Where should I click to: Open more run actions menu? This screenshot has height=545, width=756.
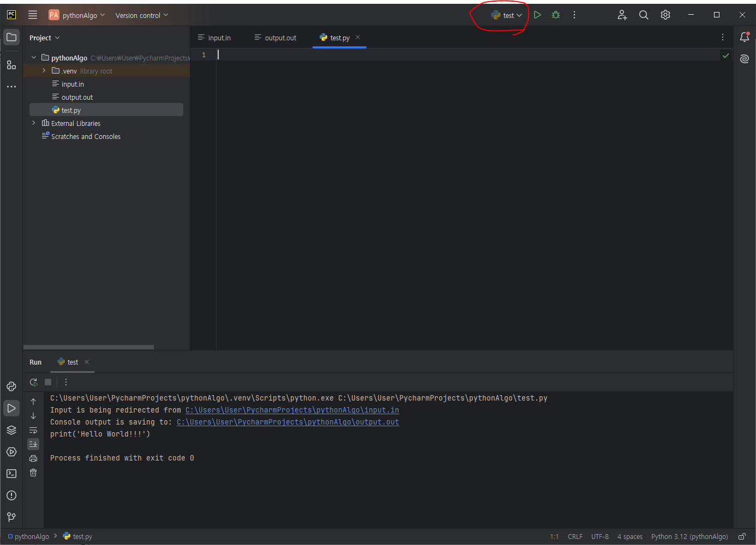coord(574,15)
